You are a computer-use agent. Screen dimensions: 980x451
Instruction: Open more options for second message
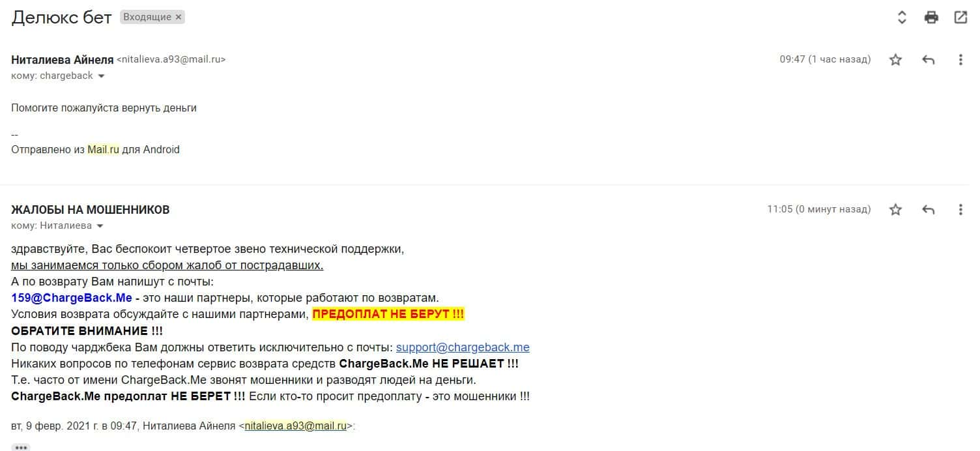pyautogui.click(x=960, y=210)
